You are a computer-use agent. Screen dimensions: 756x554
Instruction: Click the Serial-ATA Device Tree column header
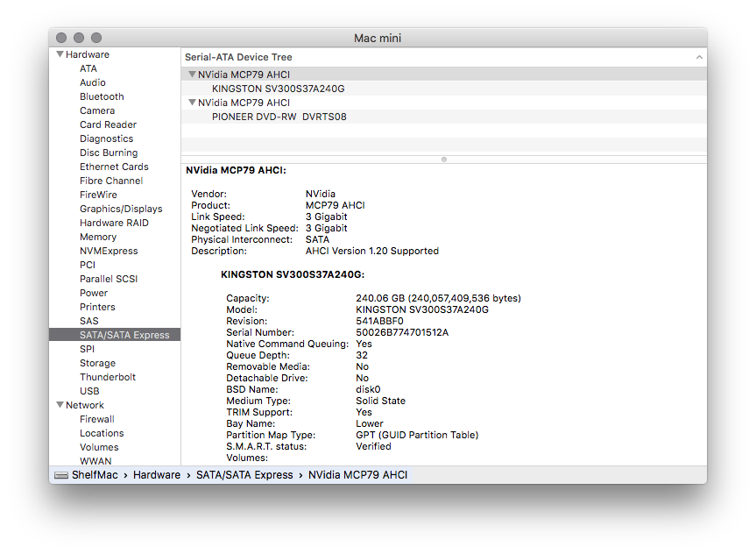(x=444, y=57)
